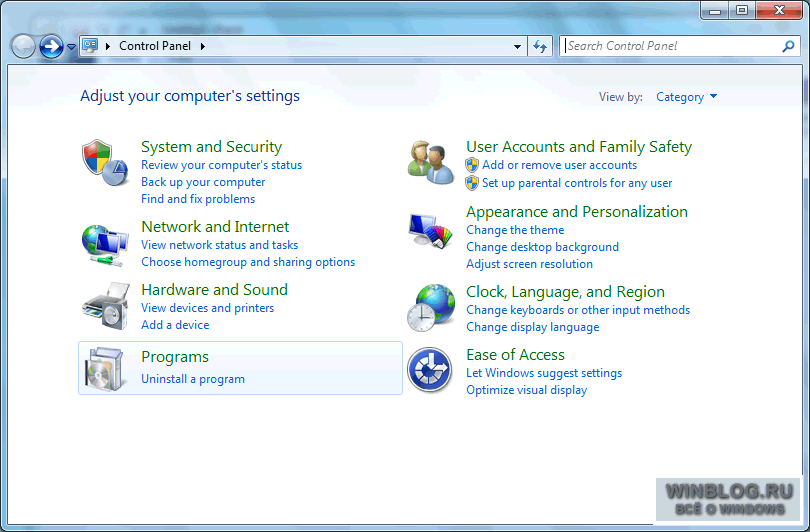810x532 pixels.
Task: Go back with the Back arrow button
Action: (23, 46)
